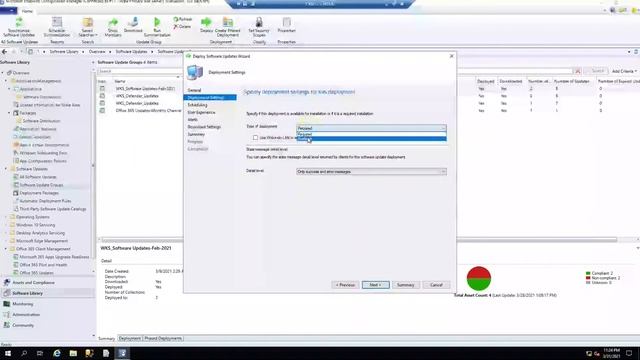
Task: Expand Windows 10 Servicing tree node
Action: [6, 225]
